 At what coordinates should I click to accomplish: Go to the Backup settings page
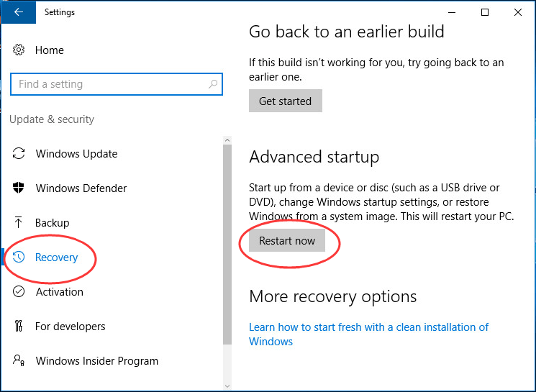coord(52,223)
